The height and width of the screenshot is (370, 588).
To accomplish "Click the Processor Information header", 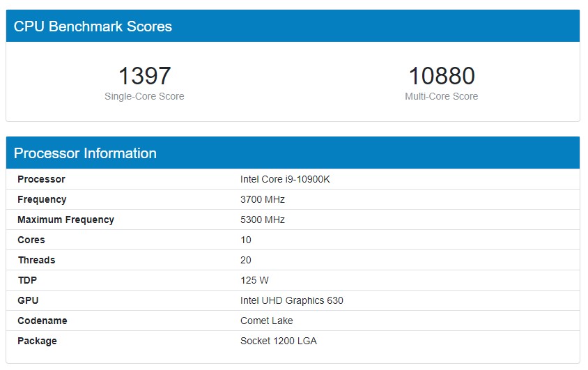I will [85, 153].
